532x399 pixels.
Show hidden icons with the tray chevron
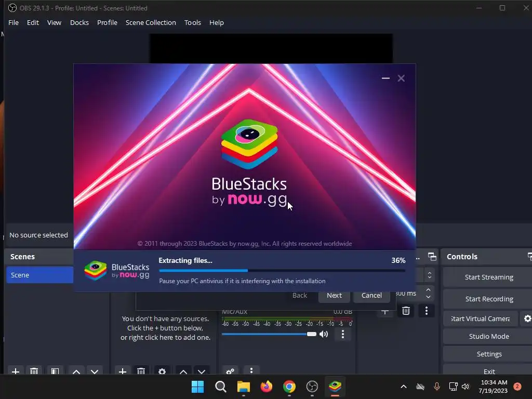(x=403, y=387)
